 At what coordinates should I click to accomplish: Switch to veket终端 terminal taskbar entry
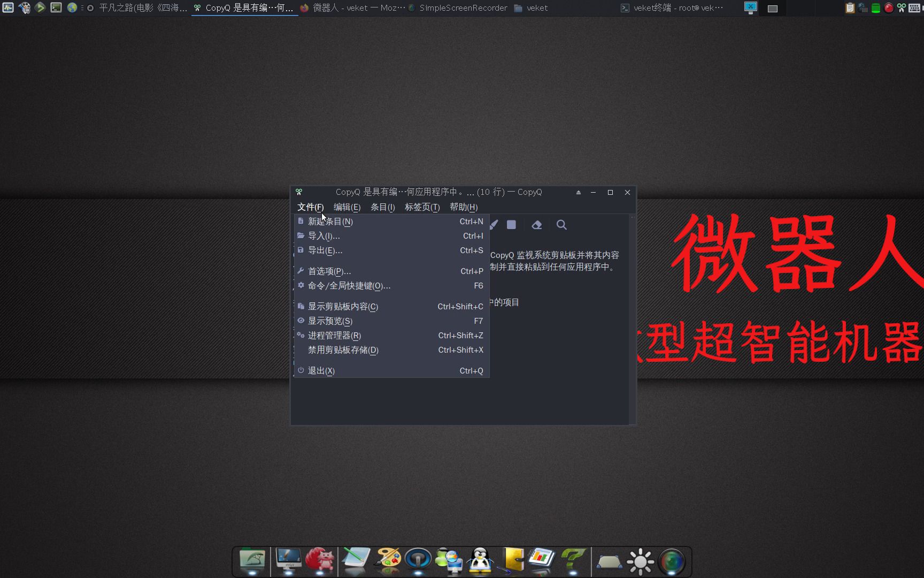(x=672, y=8)
